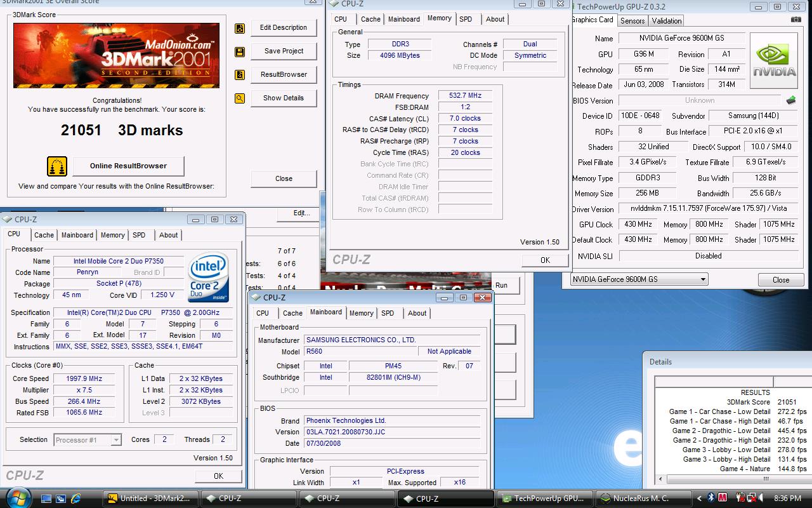Viewport: 812px width, 508px height.
Task: Select SPD tab in the Memory CPU-Z window
Action: click(466, 19)
